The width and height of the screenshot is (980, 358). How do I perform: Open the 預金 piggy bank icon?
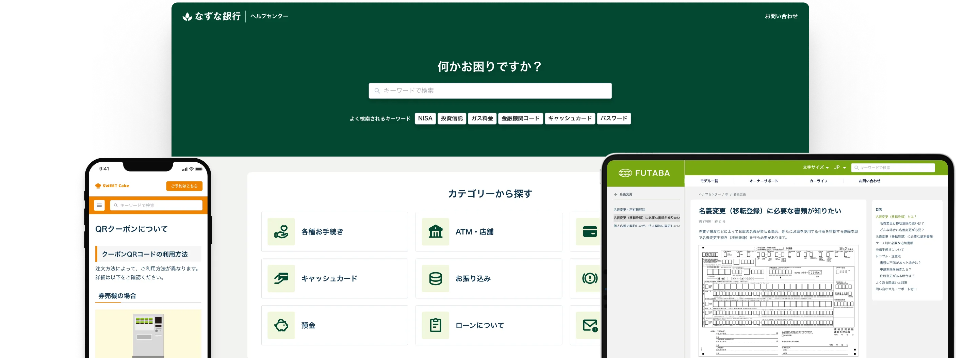[x=281, y=325]
